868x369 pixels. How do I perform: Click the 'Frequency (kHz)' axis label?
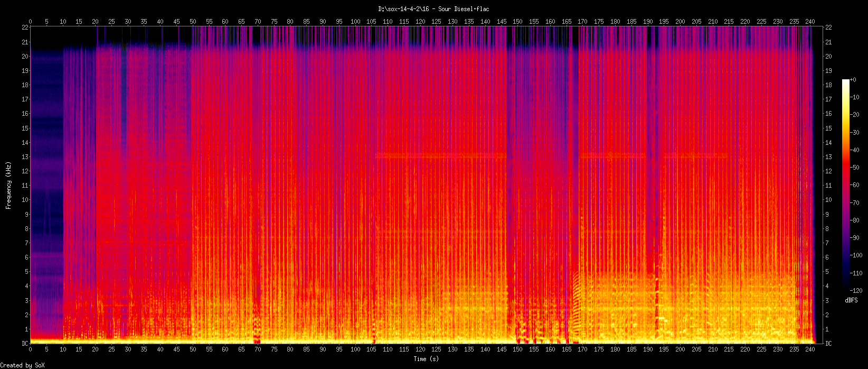(8, 185)
